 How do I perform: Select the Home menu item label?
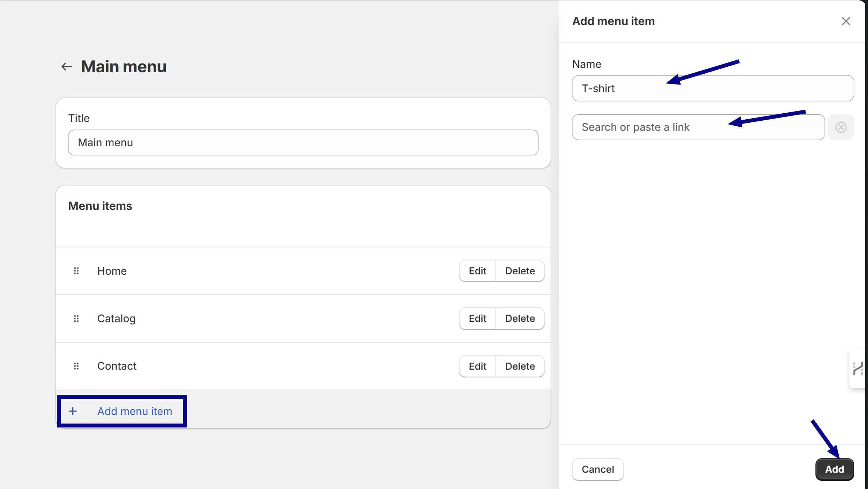pyautogui.click(x=112, y=271)
